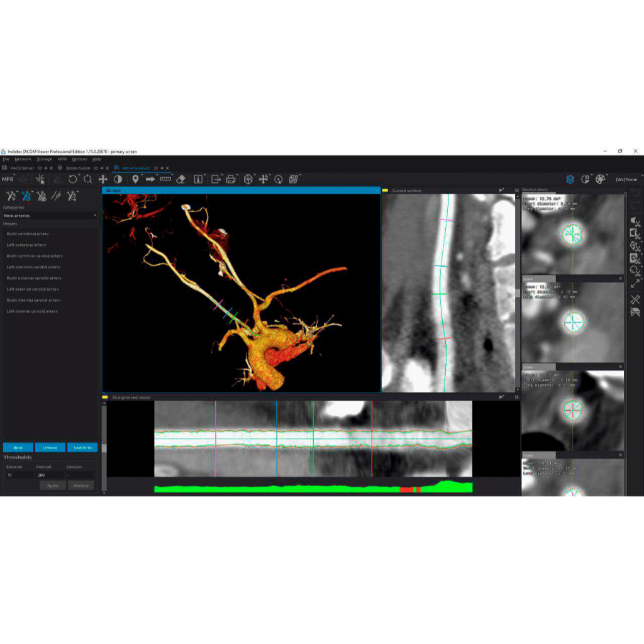
Task: Open the [WL]Tissue preset dropdown
Action: (x=628, y=179)
